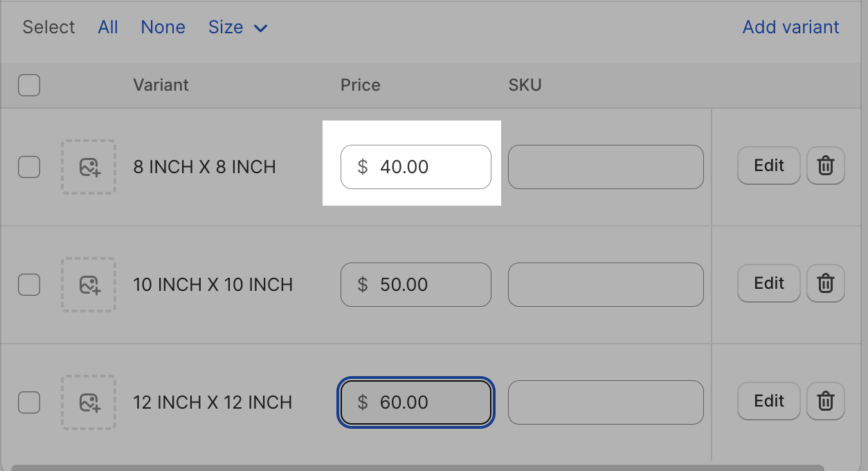Delete the 10 INCH X 10 INCH variant
Viewport: 868px width, 471px height.
tap(825, 284)
